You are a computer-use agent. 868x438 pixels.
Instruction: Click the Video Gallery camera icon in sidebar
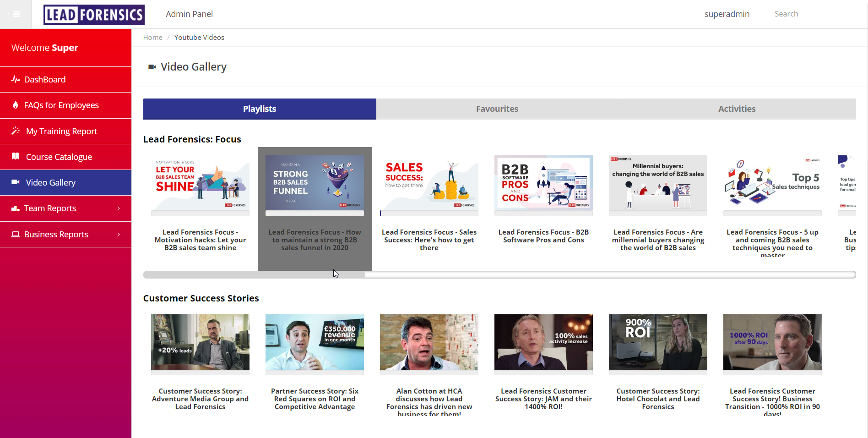coord(16,182)
